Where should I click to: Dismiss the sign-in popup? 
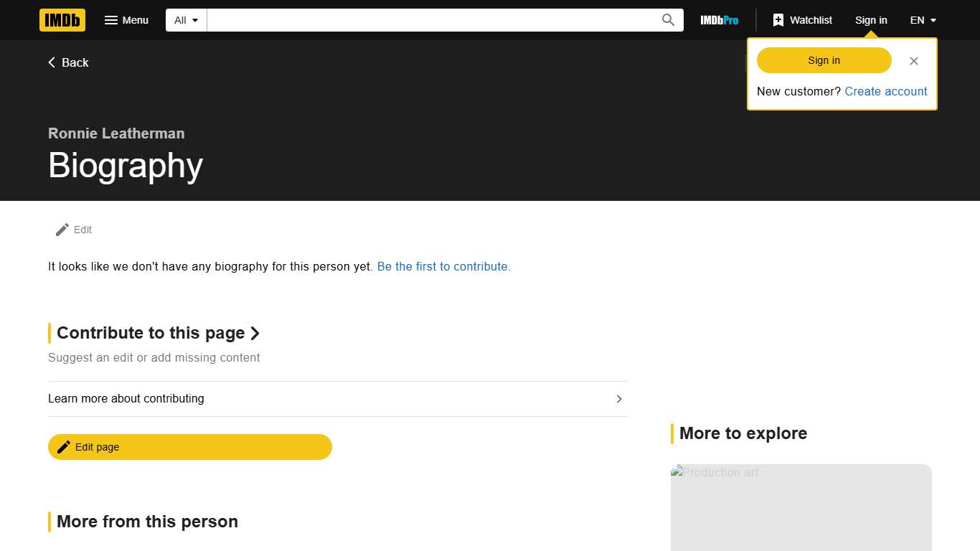pyautogui.click(x=913, y=61)
